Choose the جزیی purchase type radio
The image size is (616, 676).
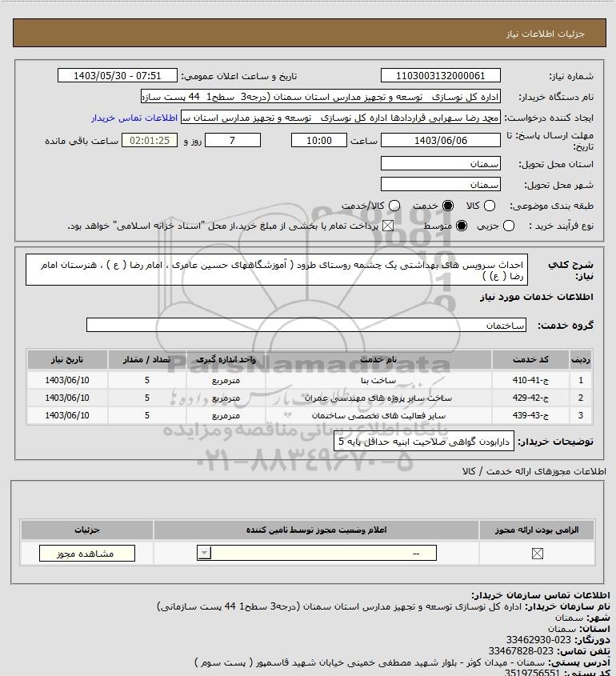pos(509,226)
